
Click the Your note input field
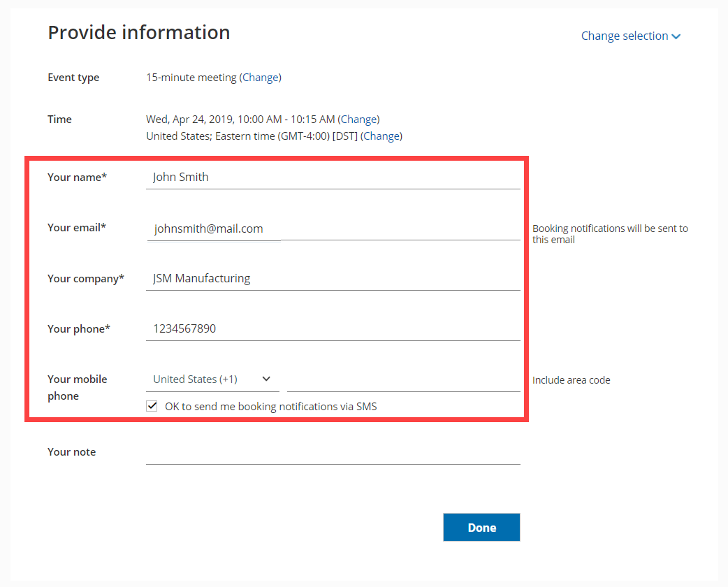click(333, 452)
